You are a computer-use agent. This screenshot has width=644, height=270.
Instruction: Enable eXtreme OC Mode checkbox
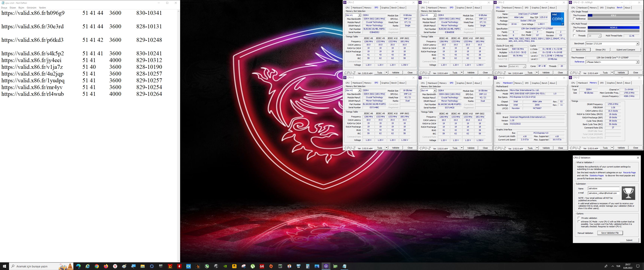579,222
